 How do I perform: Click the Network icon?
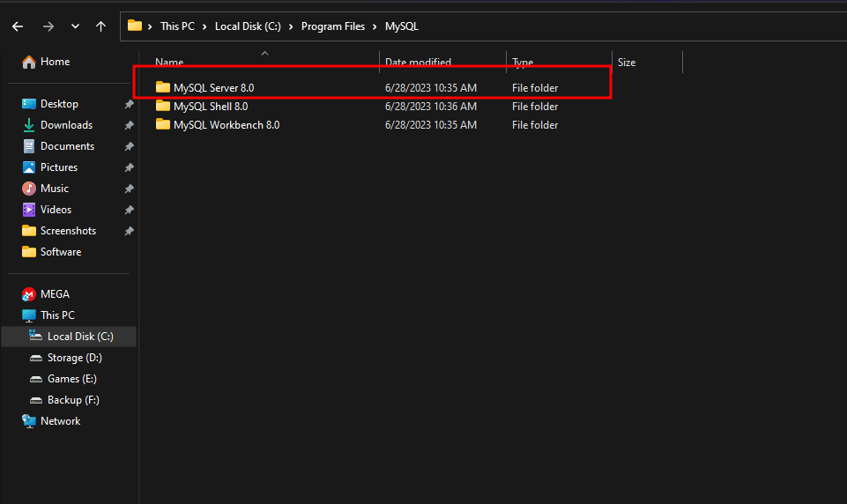pos(28,421)
